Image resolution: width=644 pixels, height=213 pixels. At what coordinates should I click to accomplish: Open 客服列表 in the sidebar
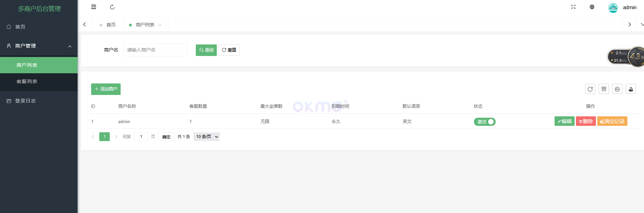coord(27,81)
